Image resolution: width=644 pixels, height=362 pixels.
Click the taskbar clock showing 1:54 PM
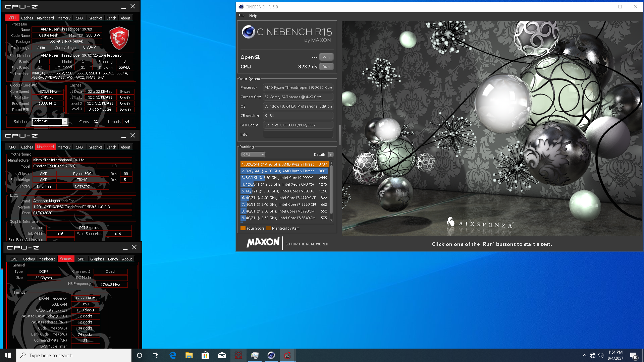(615, 355)
